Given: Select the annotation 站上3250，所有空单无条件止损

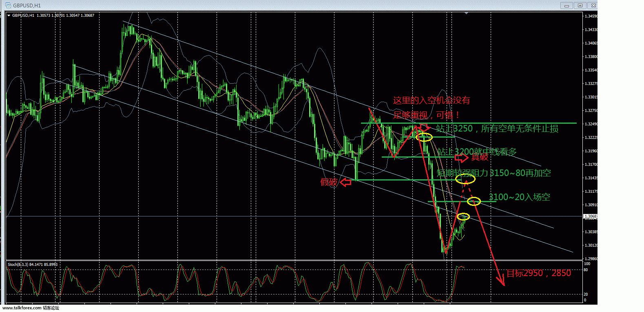Looking at the screenshot, I should pyautogui.click(x=497, y=129).
